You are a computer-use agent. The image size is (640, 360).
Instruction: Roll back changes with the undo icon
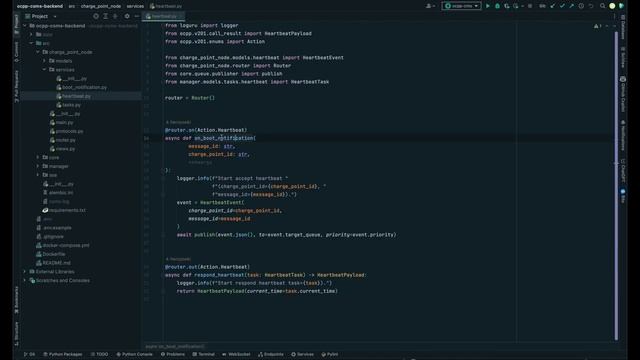pos(591,6)
